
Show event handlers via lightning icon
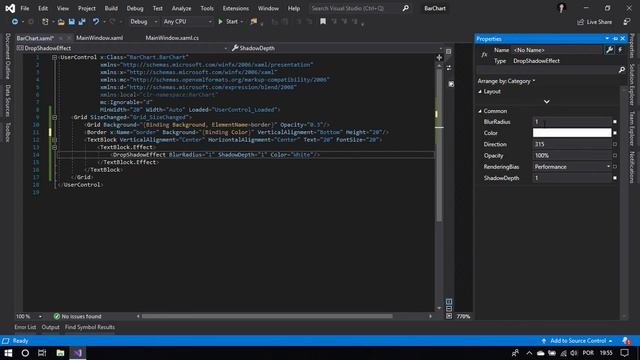[620, 50]
